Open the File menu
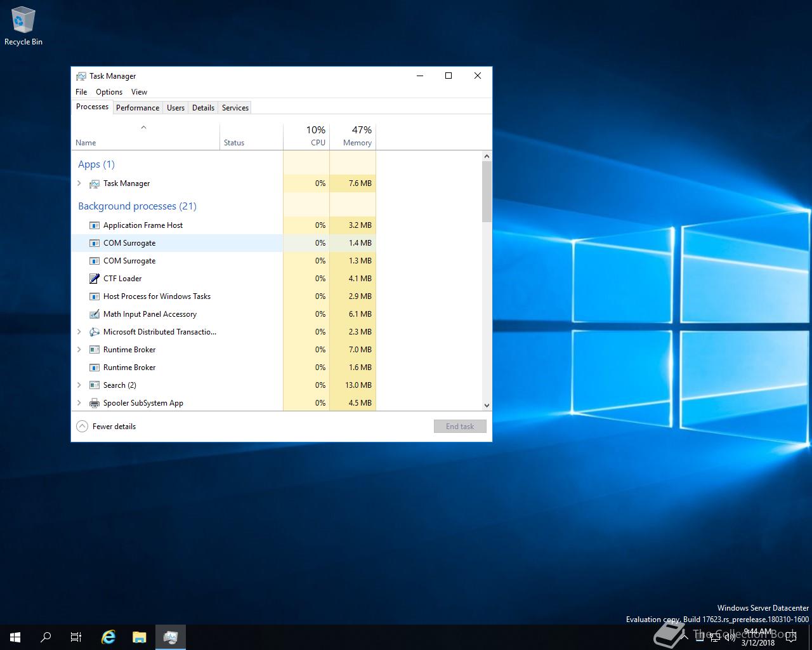Image resolution: width=812 pixels, height=650 pixels. coord(81,92)
